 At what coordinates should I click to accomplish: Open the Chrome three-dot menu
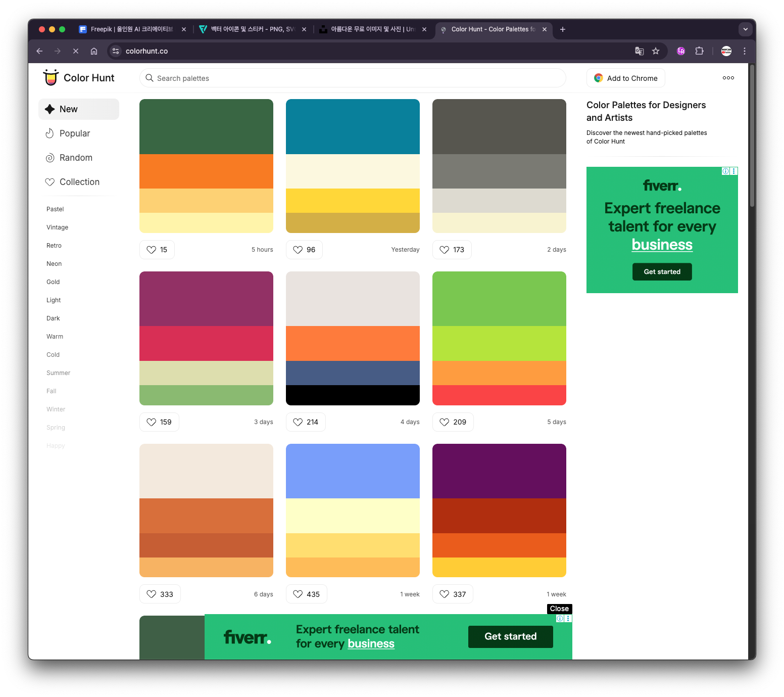point(744,51)
